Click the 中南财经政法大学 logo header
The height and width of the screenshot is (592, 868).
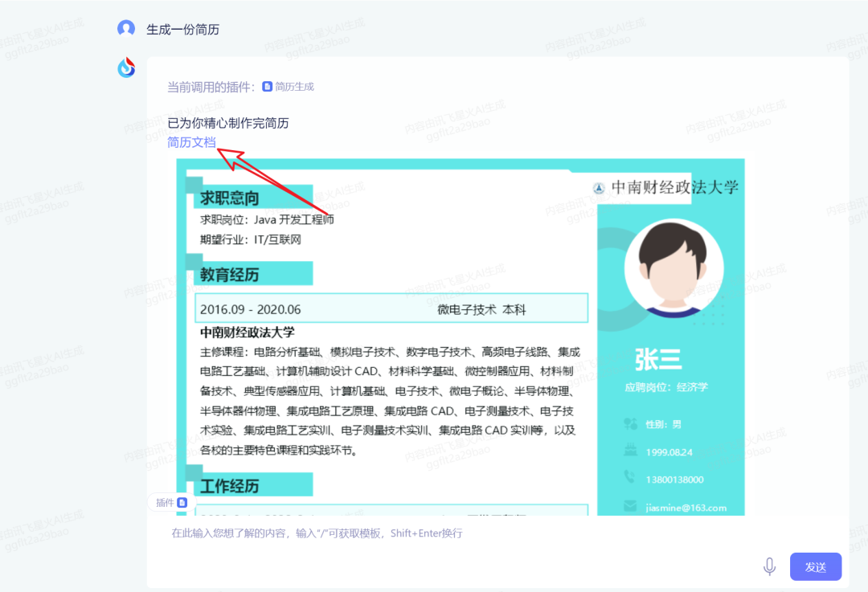665,187
